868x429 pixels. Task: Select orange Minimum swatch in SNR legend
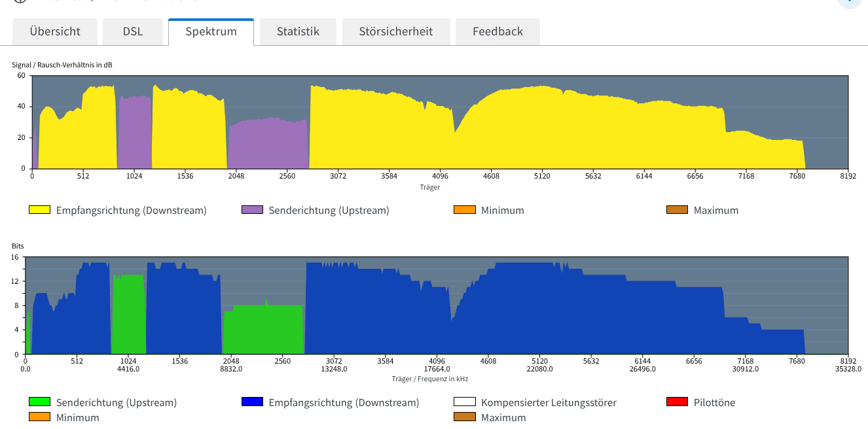464,210
